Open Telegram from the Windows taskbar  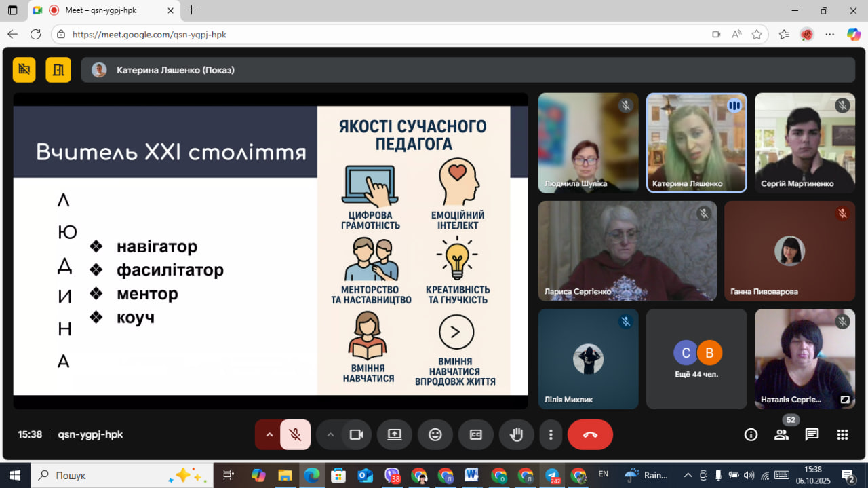point(552,475)
